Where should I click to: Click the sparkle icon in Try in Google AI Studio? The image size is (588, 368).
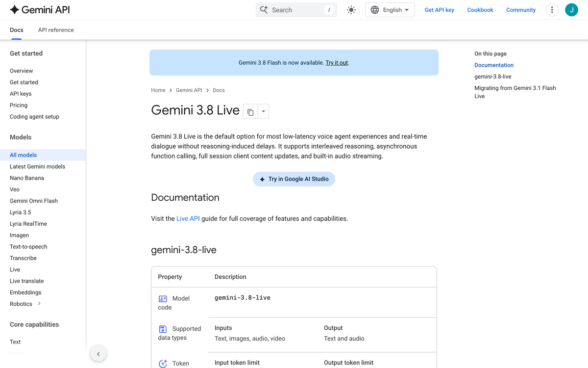coord(262,179)
